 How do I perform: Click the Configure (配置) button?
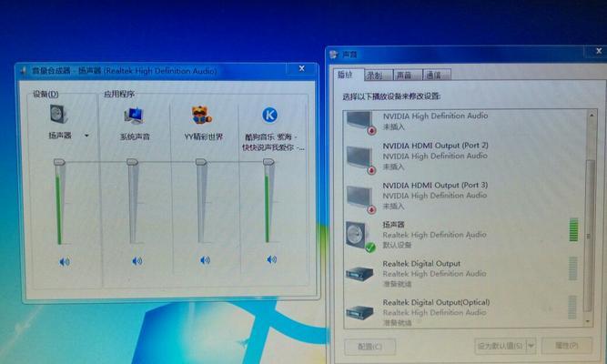pos(370,347)
